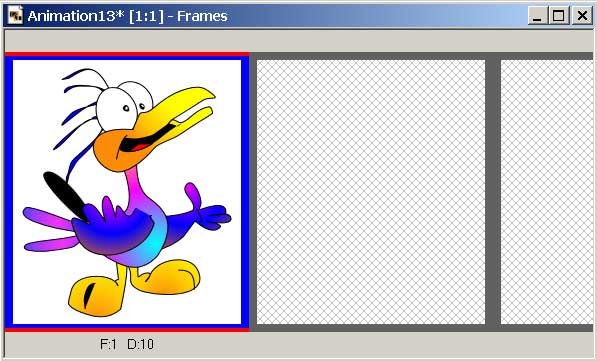
Task: Click the 'F:1' frame number label
Action: 108,344
